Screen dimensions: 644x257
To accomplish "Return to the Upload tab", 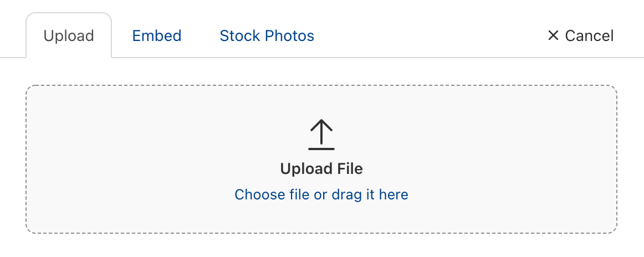I will click(x=69, y=36).
